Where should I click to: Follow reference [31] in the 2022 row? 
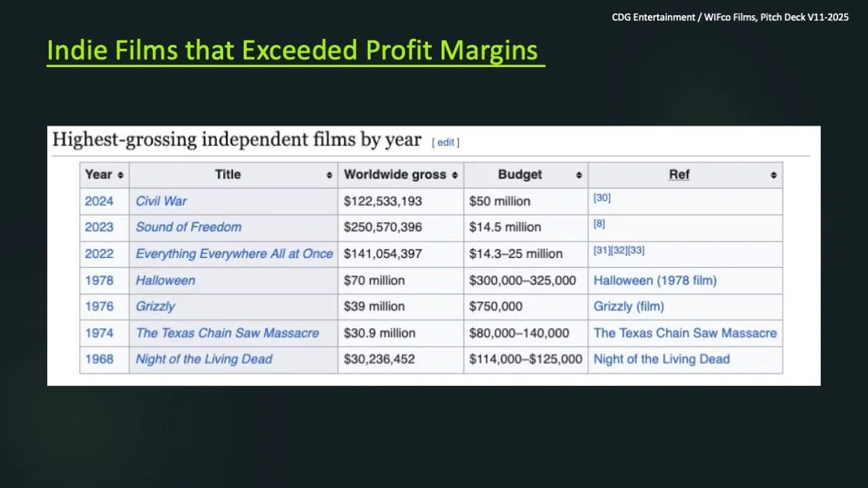click(602, 250)
